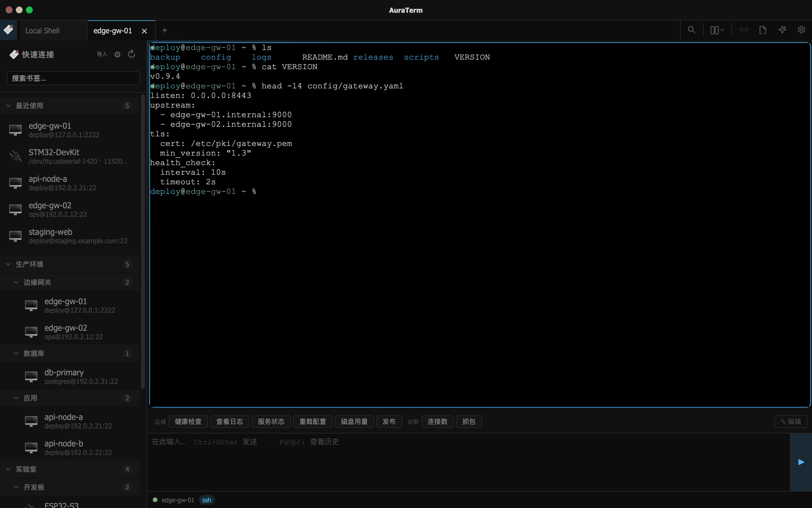Click the db-primary monitor icon

pos(31,376)
